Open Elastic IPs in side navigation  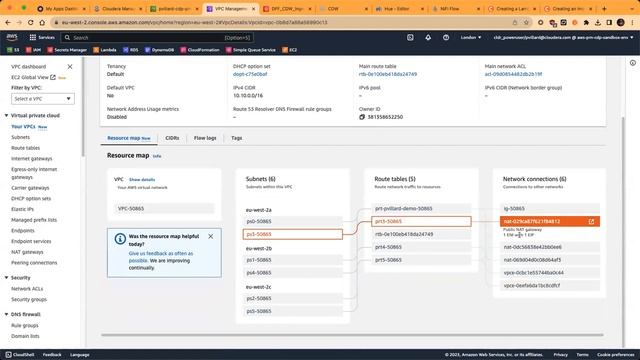pos(22,209)
